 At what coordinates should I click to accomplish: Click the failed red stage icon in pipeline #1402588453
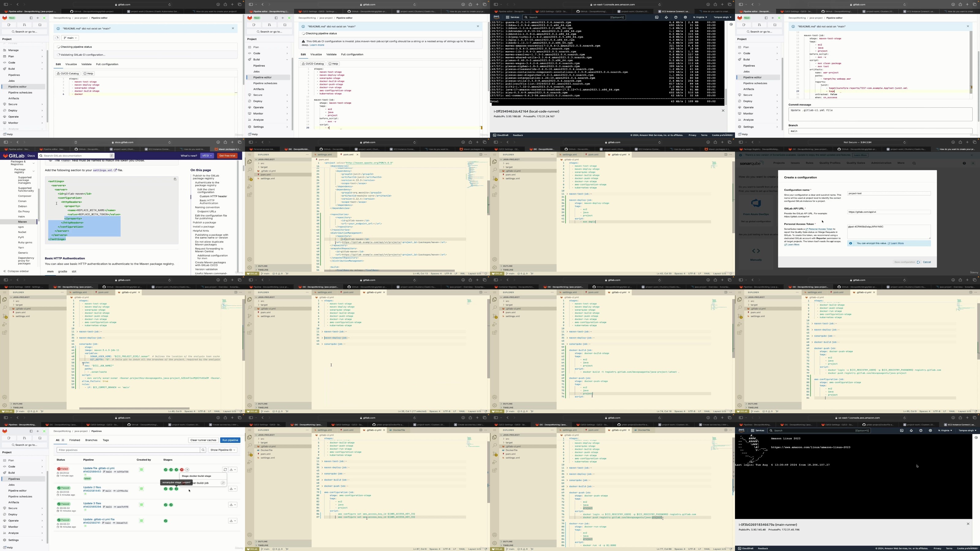tap(182, 470)
